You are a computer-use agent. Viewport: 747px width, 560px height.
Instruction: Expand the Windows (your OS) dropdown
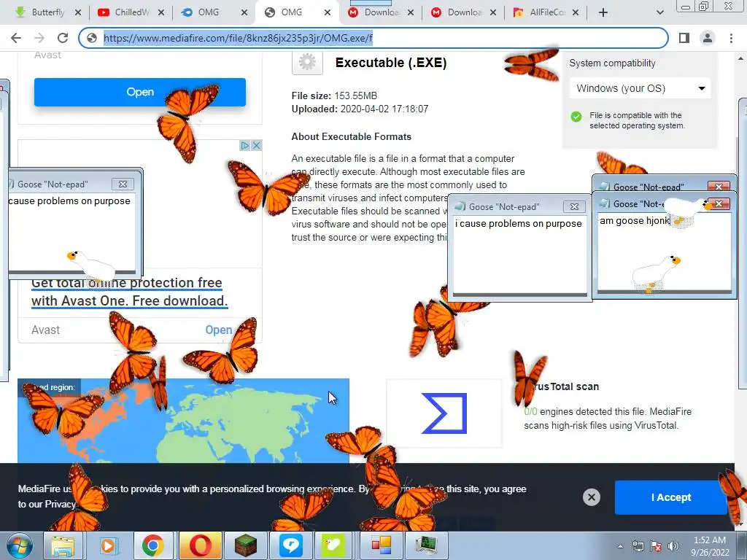coord(640,88)
